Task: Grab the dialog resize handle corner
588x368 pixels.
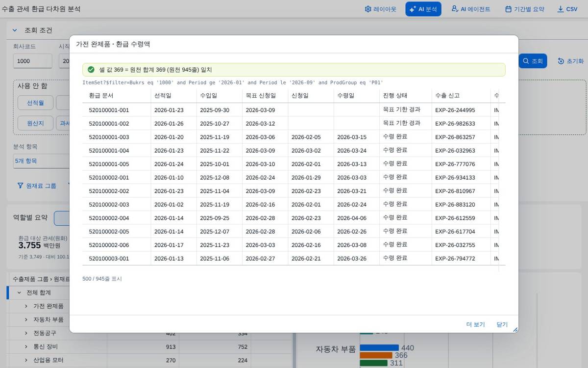Action: (x=515, y=330)
